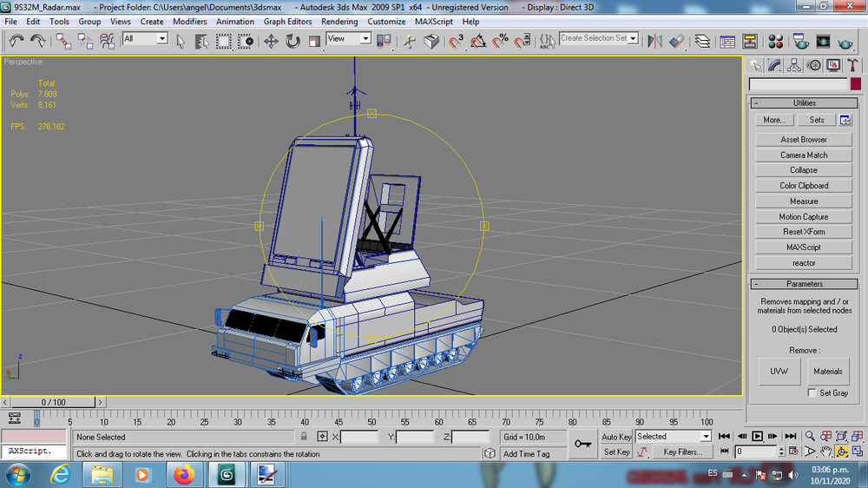
Task: Activate Select and Uniform Scale tool
Action: [314, 42]
